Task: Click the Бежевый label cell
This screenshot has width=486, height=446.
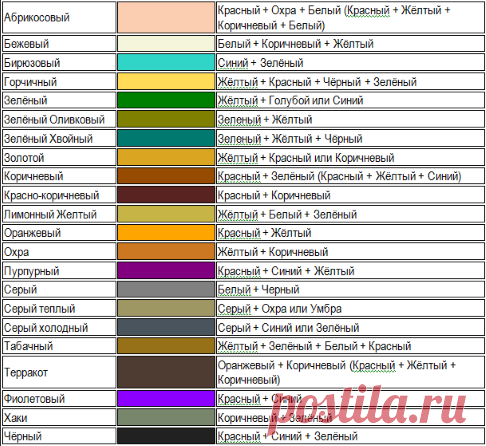Action: [x=59, y=43]
